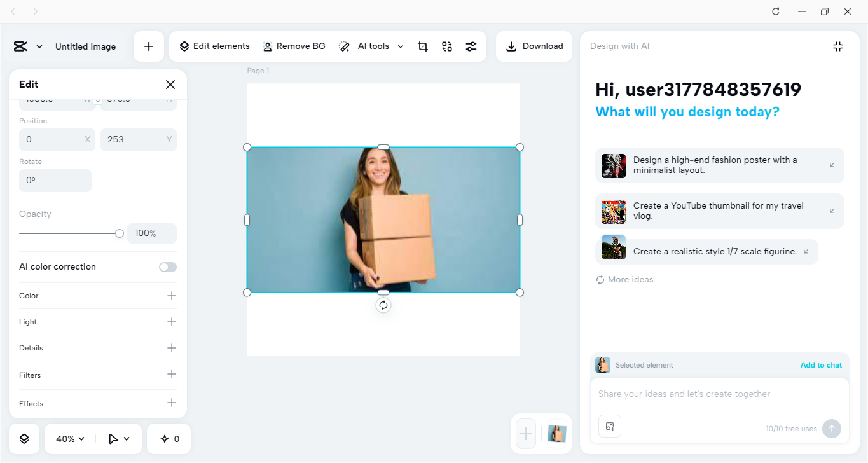
Task: Click the Rotate angle field
Action: pos(55,181)
